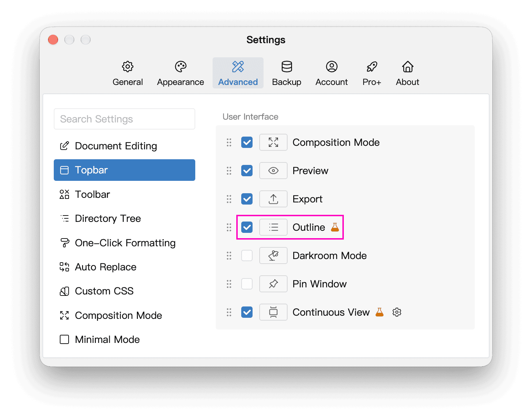Click the drag handle next to Outline
Screen dimensions: 532x419
tap(229, 227)
